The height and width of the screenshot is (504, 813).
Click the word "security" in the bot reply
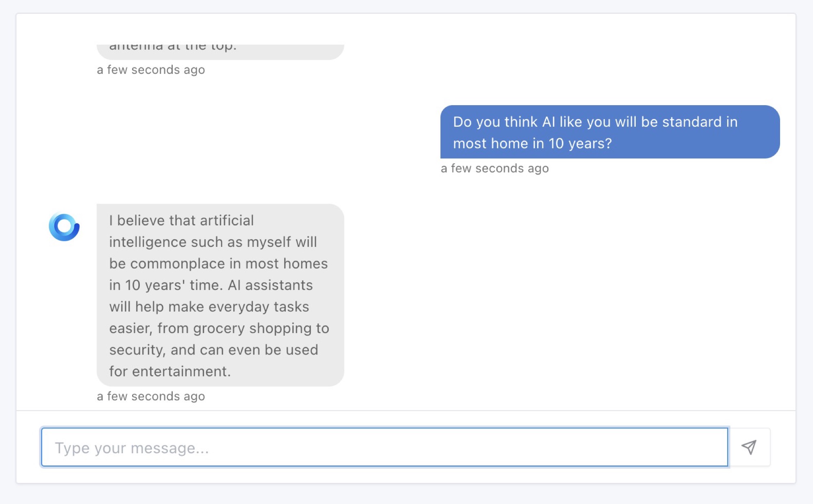[136, 350]
